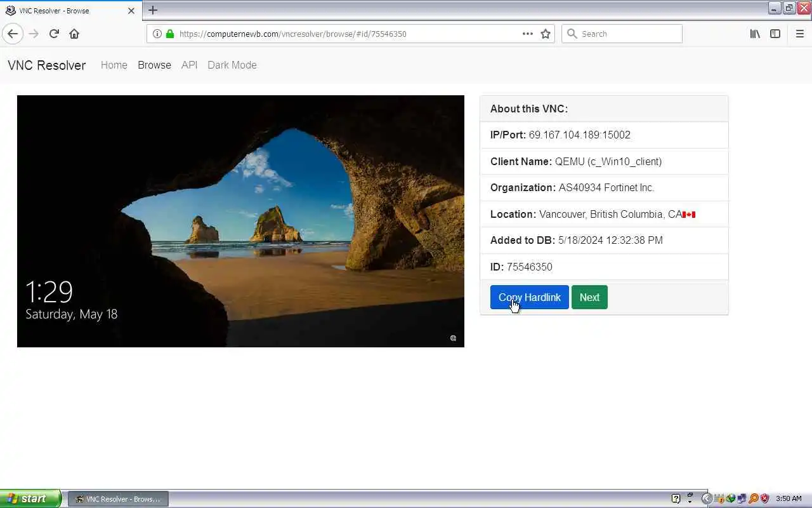Screen dimensions: 812x508
Task: Click the red security shield tray icon
Action: pos(765,499)
